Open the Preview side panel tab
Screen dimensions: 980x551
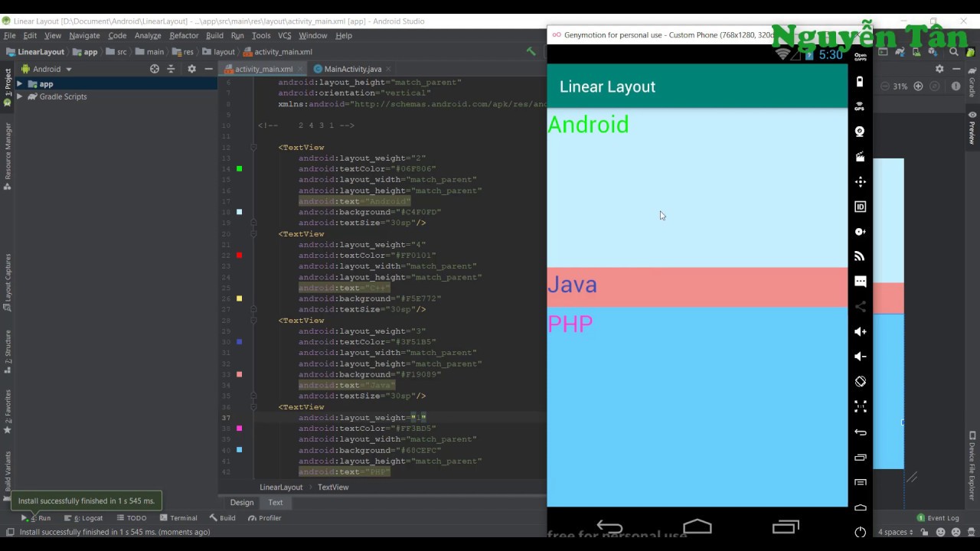tap(972, 127)
